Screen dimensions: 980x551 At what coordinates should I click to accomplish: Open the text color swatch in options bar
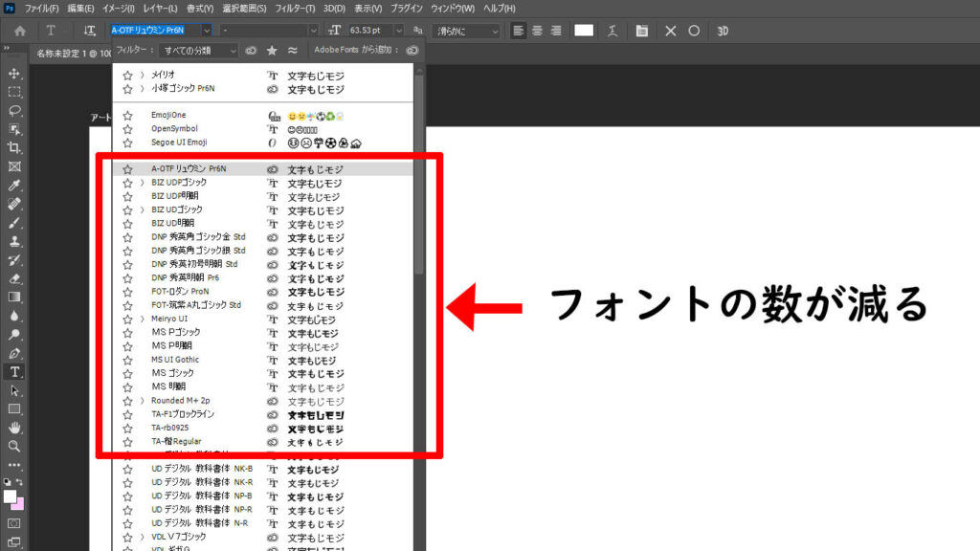click(584, 31)
